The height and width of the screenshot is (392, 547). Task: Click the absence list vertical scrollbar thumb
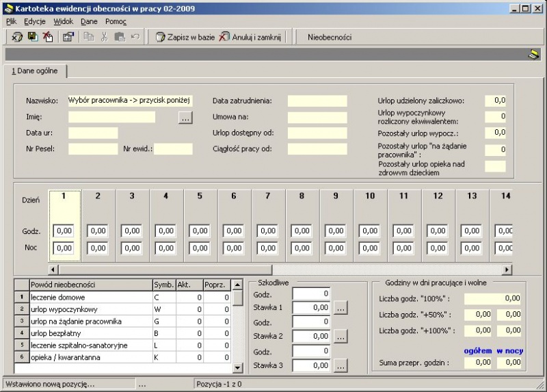(237, 298)
